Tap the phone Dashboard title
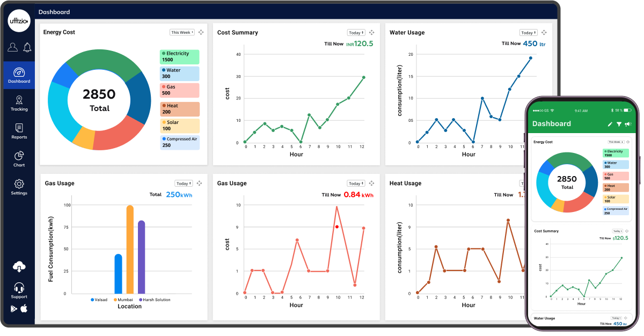 point(552,123)
